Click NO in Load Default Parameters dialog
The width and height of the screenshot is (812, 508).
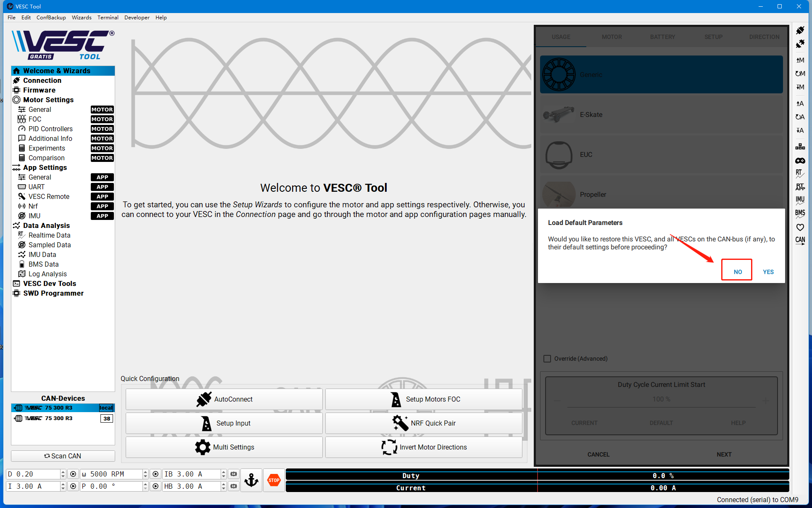737,271
